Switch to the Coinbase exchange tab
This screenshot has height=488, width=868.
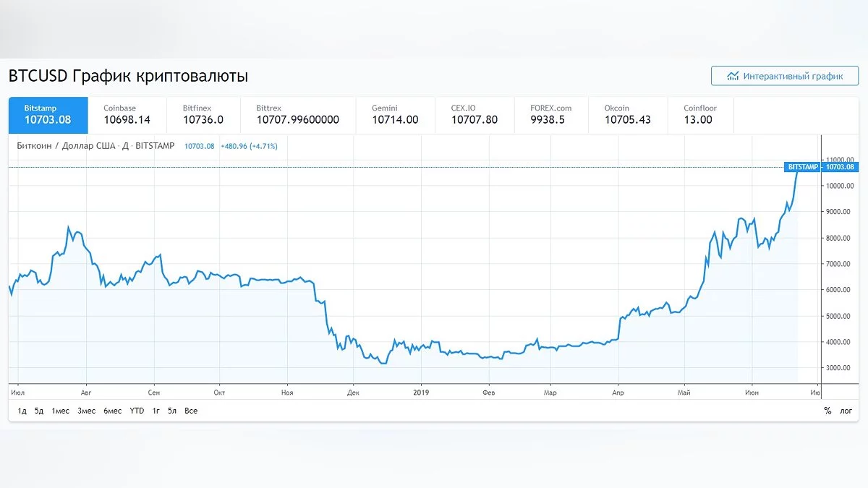coord(127,115)
